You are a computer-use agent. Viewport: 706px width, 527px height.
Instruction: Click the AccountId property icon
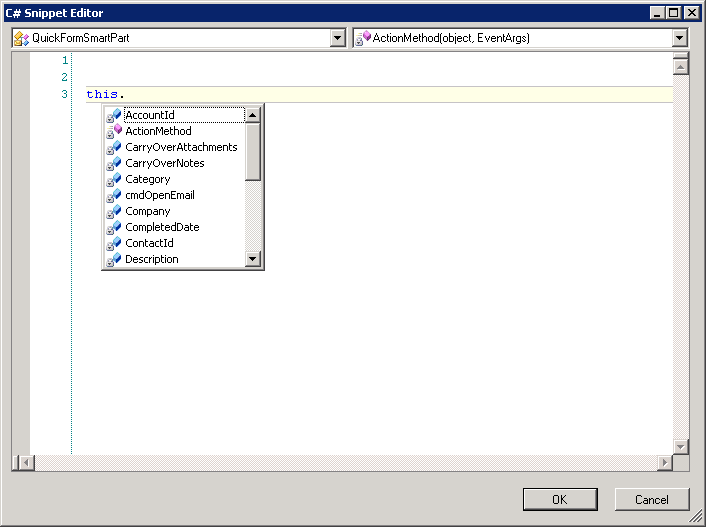point(114,115)
